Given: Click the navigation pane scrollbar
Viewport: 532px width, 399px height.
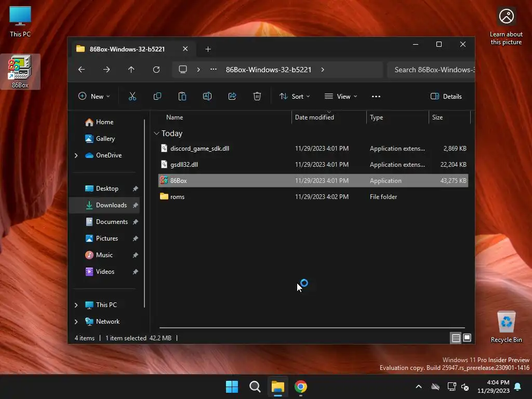Looking at the screenshot, I should pyautogui.click(x=144, y=214).
